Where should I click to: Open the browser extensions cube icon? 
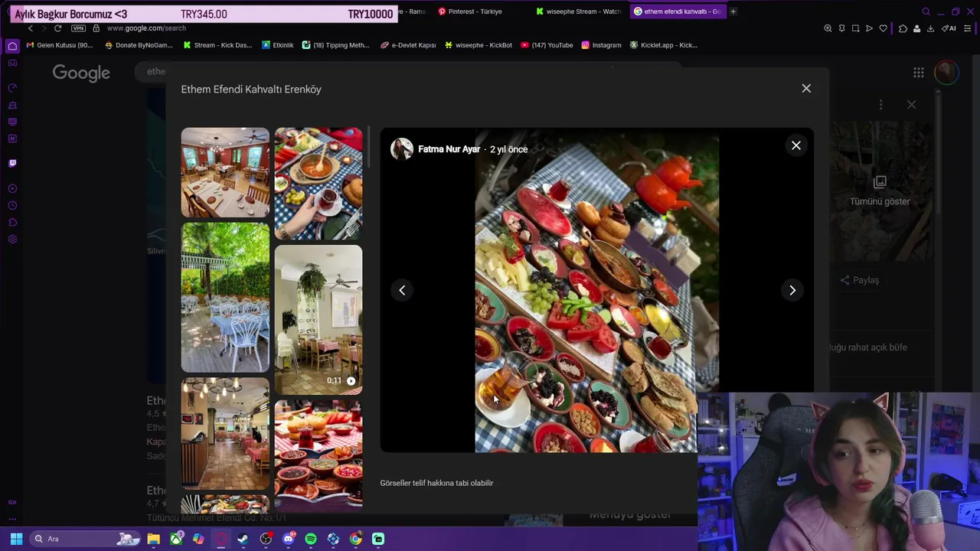point(903,28)
